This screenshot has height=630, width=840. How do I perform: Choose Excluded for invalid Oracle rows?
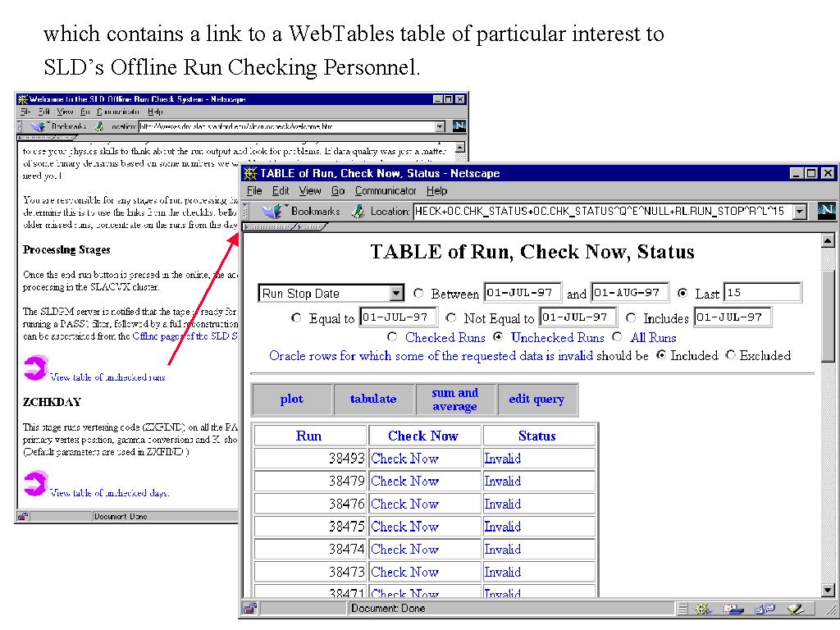[730, 355]
